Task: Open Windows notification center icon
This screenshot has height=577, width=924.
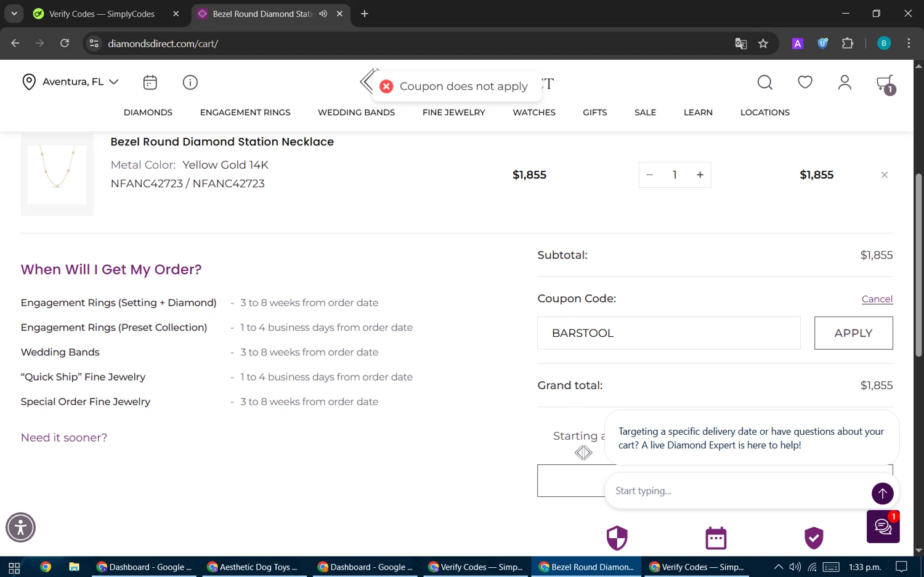Action: pyautogui.click(x=901, y=567)
